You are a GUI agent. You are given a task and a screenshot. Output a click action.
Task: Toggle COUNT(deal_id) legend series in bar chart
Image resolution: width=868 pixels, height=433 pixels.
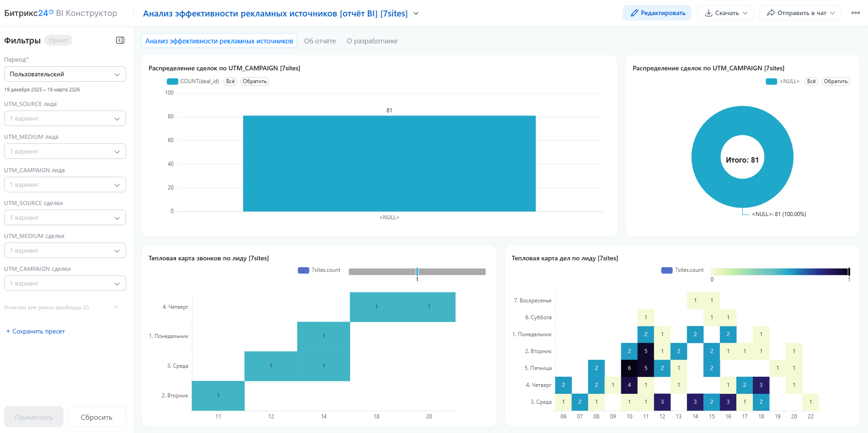[x=193, y=81]
